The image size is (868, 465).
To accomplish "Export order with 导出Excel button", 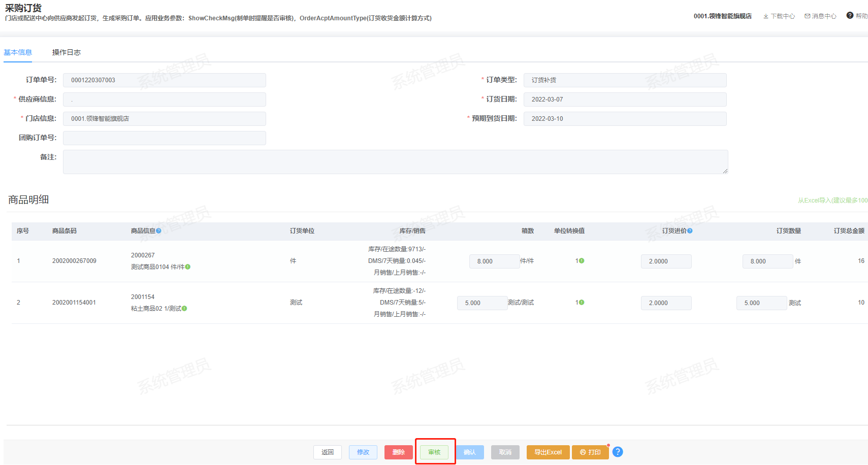I will coord(548,452).
